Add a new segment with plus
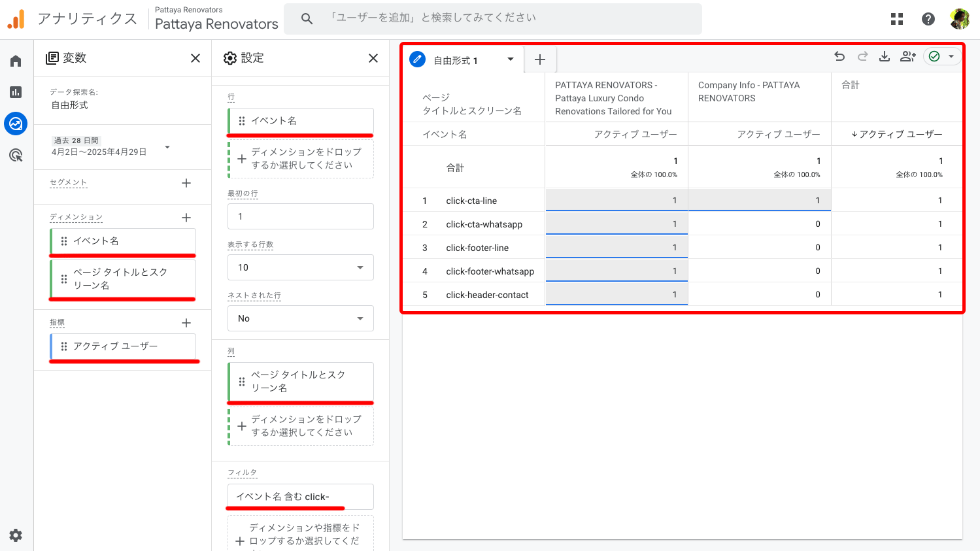The image size is (980, 551). 186,183
